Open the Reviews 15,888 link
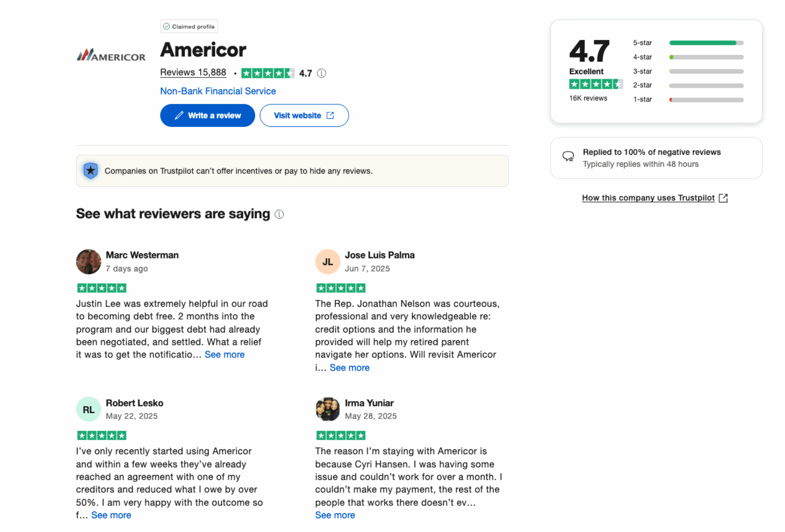 pos(193,72)
